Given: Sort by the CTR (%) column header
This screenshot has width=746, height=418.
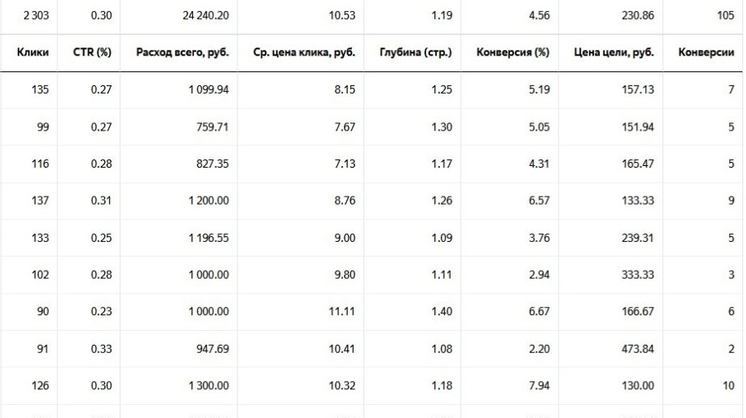Looking at the screenshot, I should (x=92, y=52).
